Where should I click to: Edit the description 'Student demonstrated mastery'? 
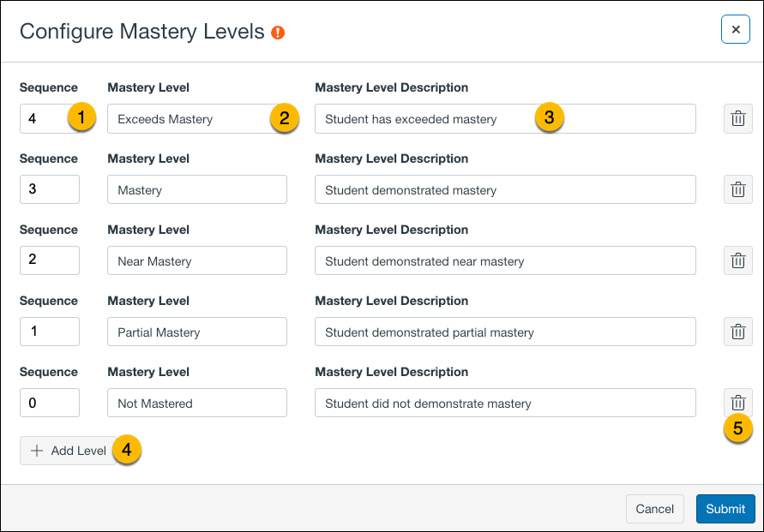pyautogui.click(x=504, y=189)
